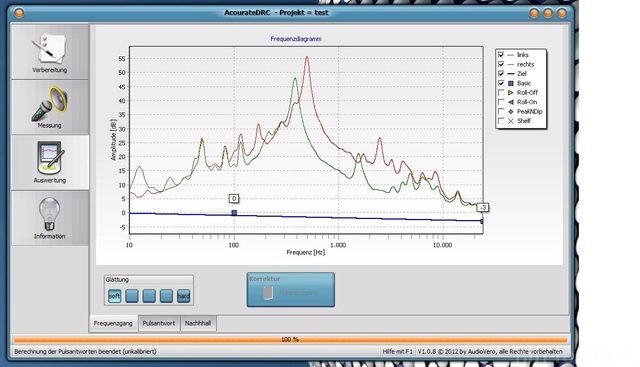Click the PeakNDip diamond legend icon
This screenshot has width=640, height=367.
[511, 111]
